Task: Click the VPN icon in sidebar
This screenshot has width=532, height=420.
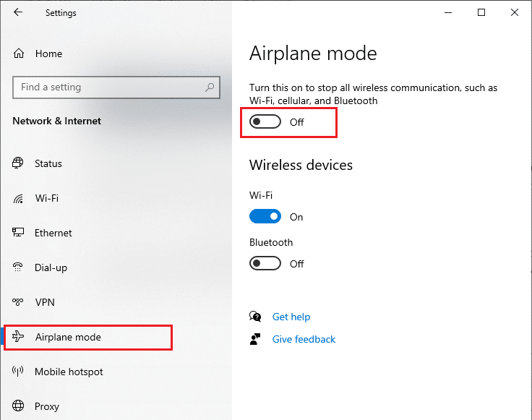Action: click(17, 302)
